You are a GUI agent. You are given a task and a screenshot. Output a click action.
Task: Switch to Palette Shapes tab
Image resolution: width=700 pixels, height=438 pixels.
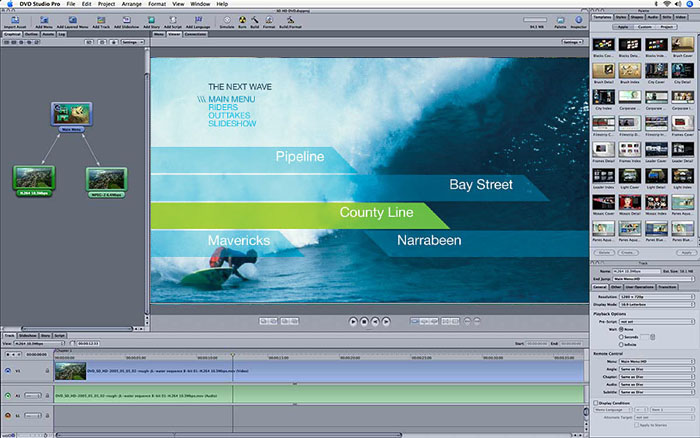click(x=637, y=17)
